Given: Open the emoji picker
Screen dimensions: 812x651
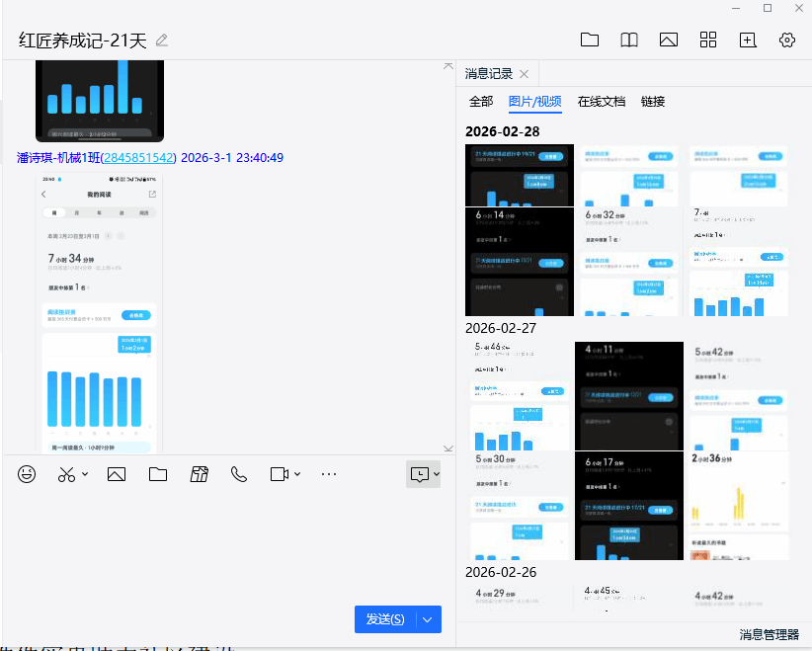Looking at the screenshot, I should click(x=26, y=474).
